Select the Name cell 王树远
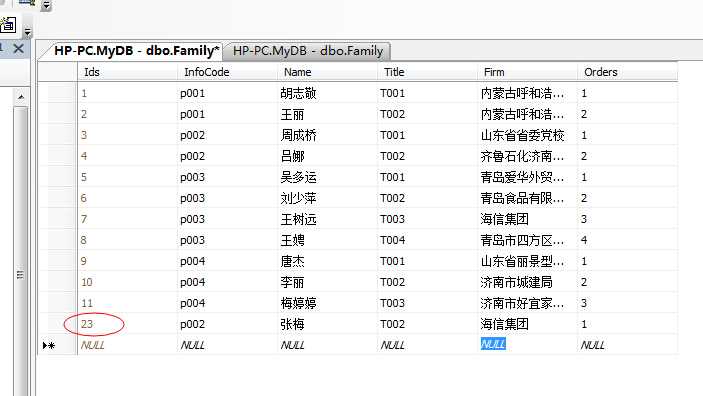This screenshot has width=703, height=396. tap(327, 219)
